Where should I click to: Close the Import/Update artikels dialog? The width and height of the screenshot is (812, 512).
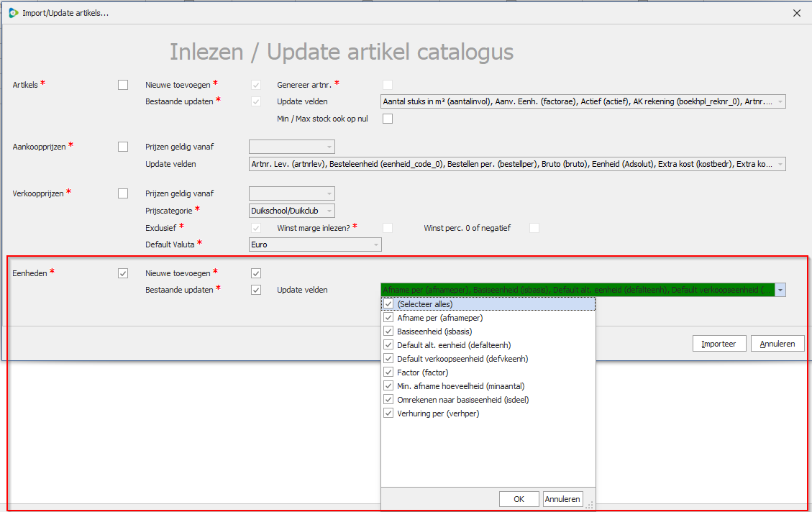pyautogui.click(x=796, y=13)
